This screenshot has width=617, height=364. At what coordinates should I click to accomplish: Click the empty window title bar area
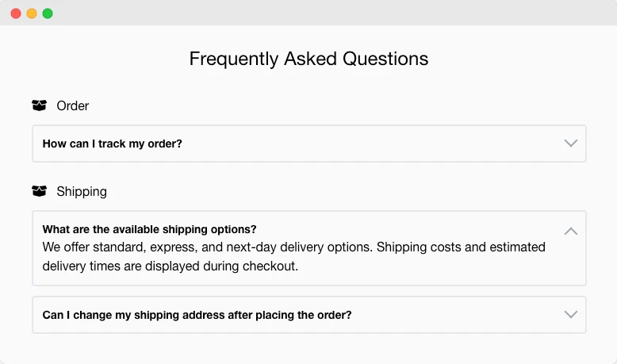(317, 13)
